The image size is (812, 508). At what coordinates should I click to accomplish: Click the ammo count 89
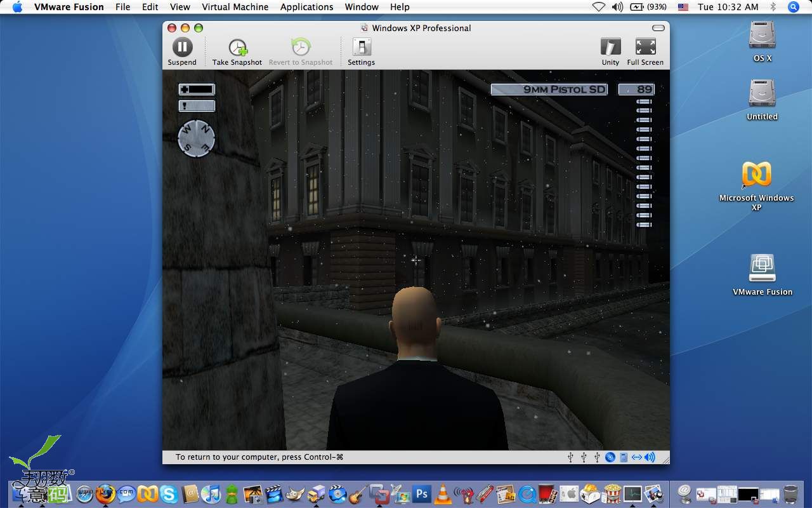[x=636, y=90]
